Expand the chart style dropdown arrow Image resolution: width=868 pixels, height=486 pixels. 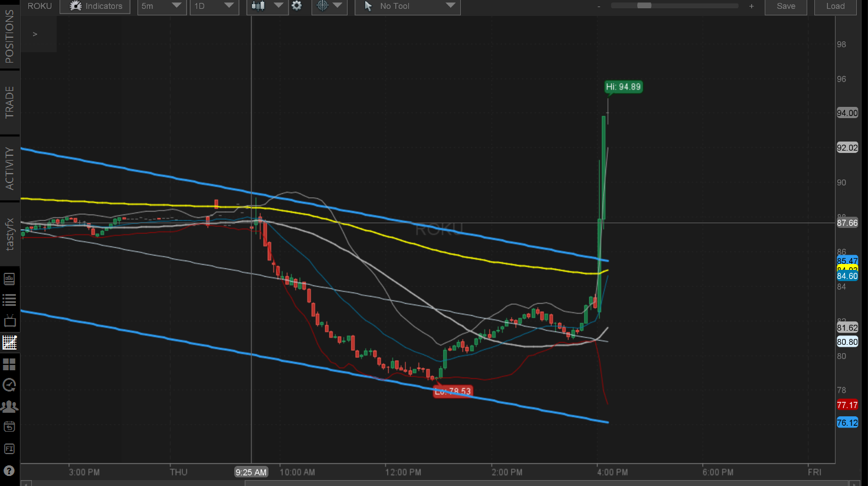(279, 6)
